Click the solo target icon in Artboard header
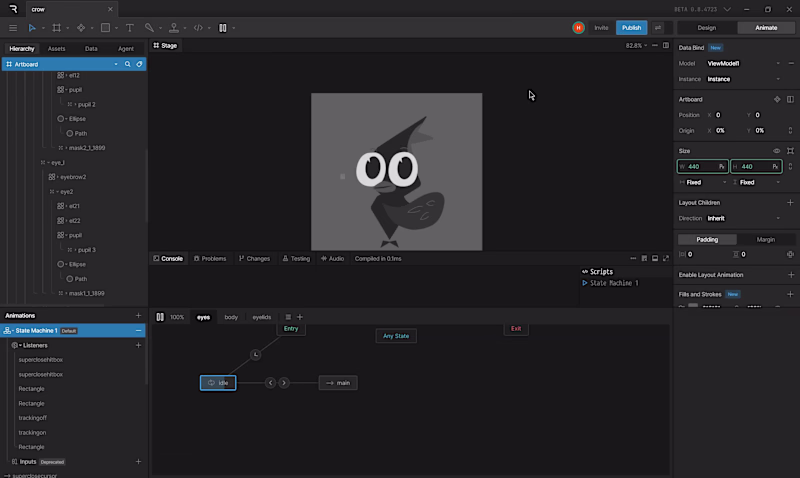Image resolution: width=800 pixels, height=478 pixels. coord(139,64)
